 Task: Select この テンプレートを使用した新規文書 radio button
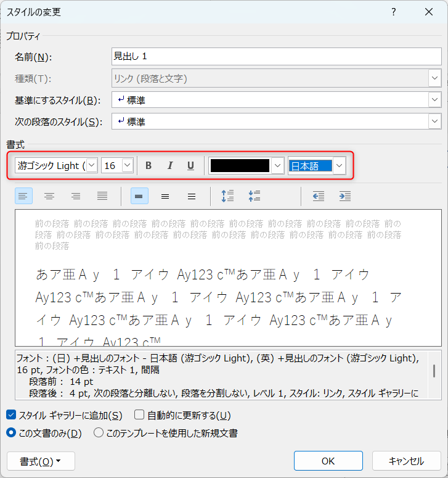click(99, 433)
